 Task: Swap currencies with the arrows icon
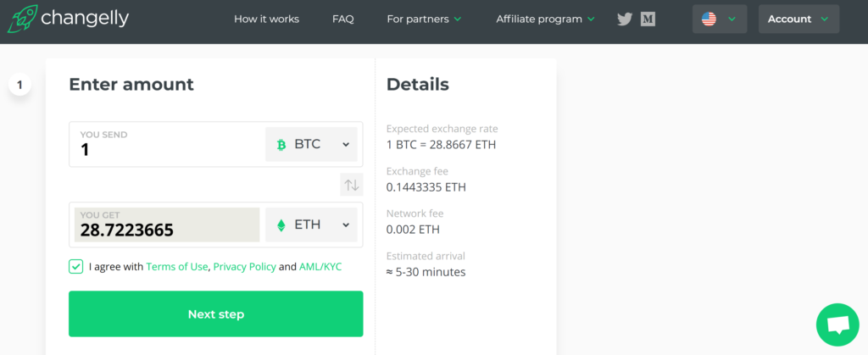(352, 185)
